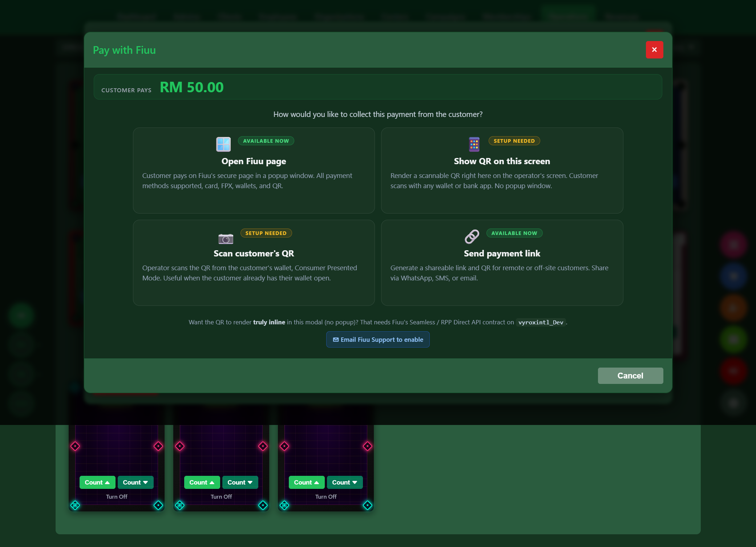Click AVAILABLE NOW badge on Send payment link
Viewport: 756px width, 547px height.
tap(514, 233)
